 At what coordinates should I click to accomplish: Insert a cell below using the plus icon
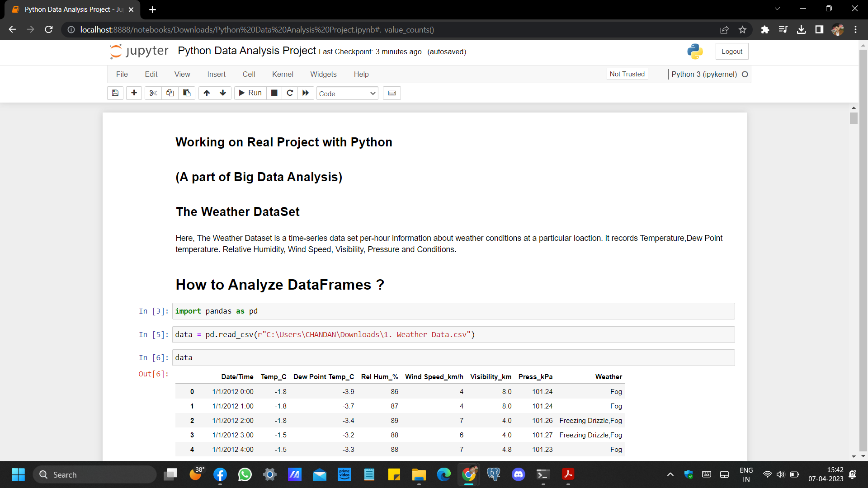pos(134,93)
